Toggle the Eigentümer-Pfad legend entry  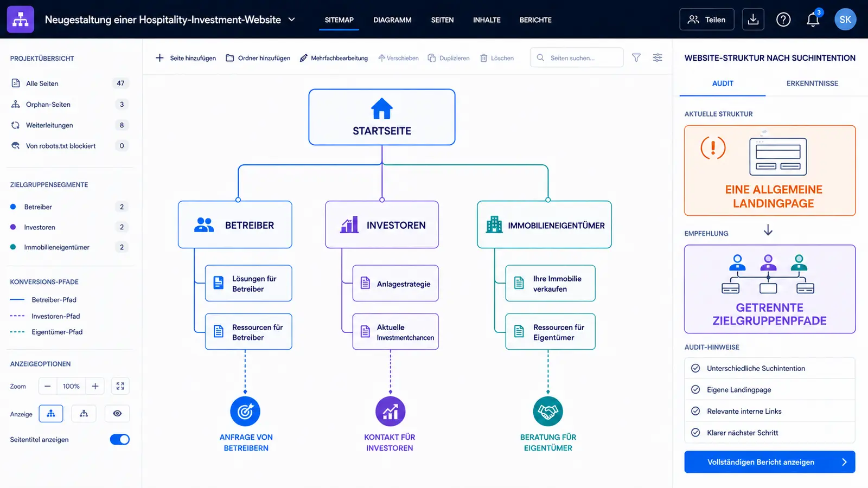[46, 332]
